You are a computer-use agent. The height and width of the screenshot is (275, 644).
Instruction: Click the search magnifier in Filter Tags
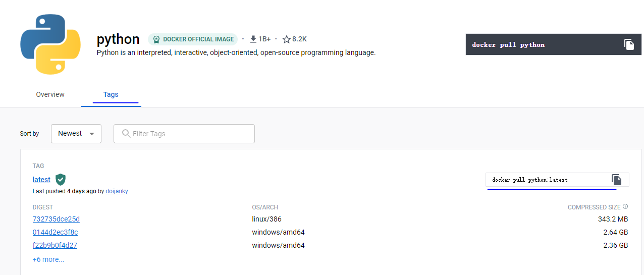[x=126, y=134]
